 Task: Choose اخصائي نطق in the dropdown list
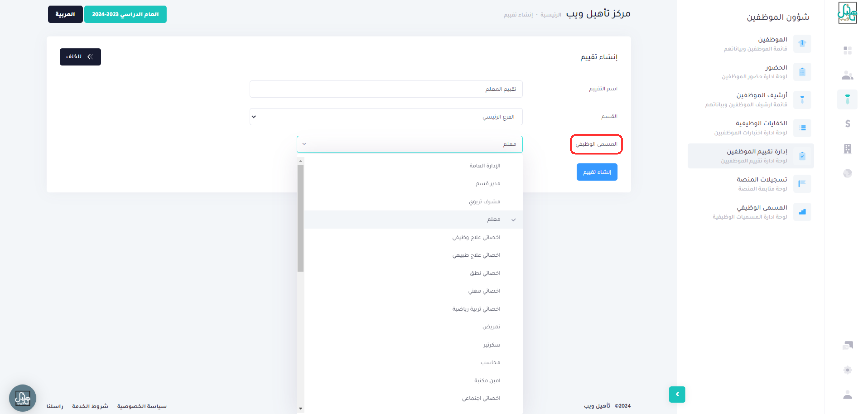485,273
